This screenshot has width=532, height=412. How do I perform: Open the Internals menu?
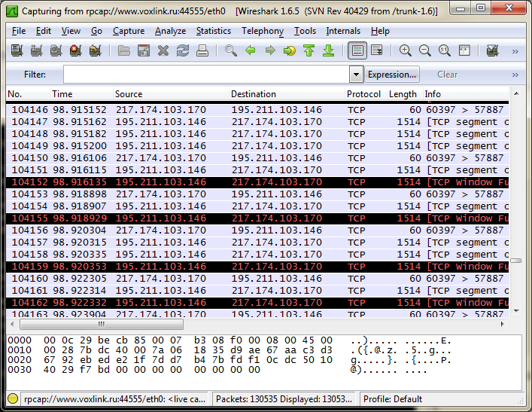click(343, 31)
